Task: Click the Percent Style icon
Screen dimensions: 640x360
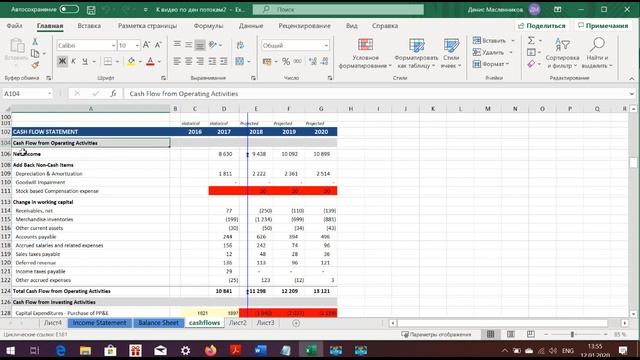Action: click(286, 61)
